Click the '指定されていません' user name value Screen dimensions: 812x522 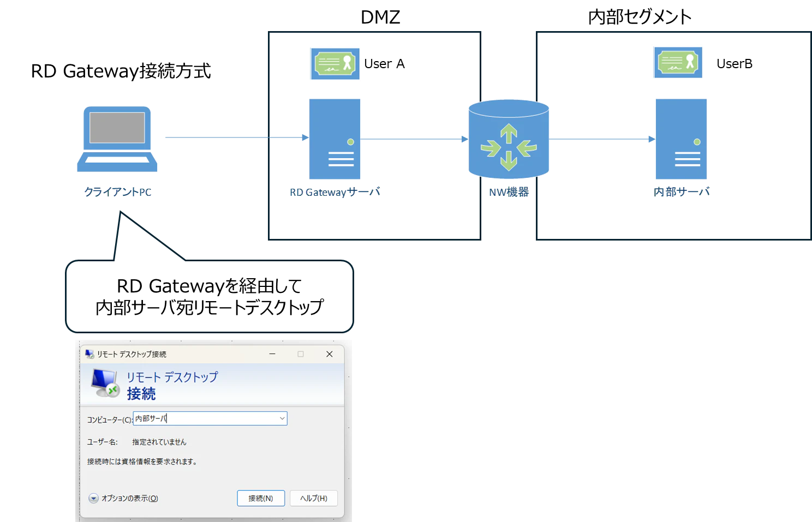tap(159, 442)
